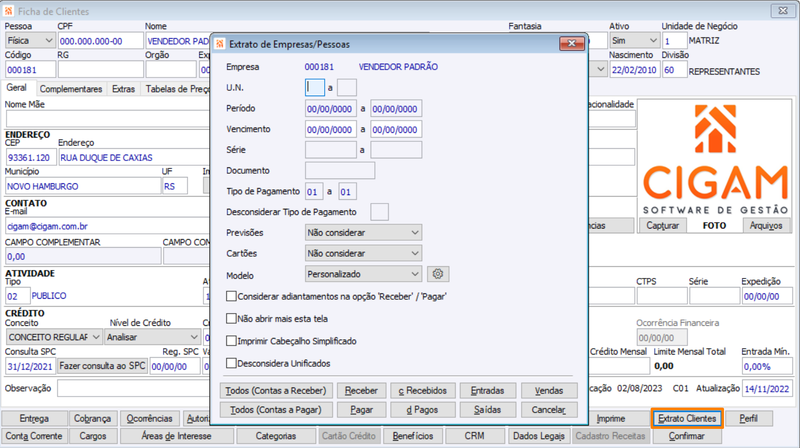The image size is (800, 448).
Task: Click the Saídas button
Action: 487,410
